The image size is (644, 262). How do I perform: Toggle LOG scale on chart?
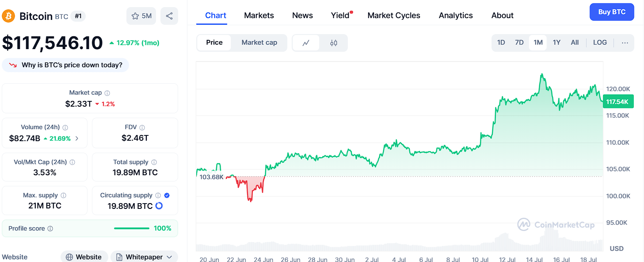click(600, 43)
